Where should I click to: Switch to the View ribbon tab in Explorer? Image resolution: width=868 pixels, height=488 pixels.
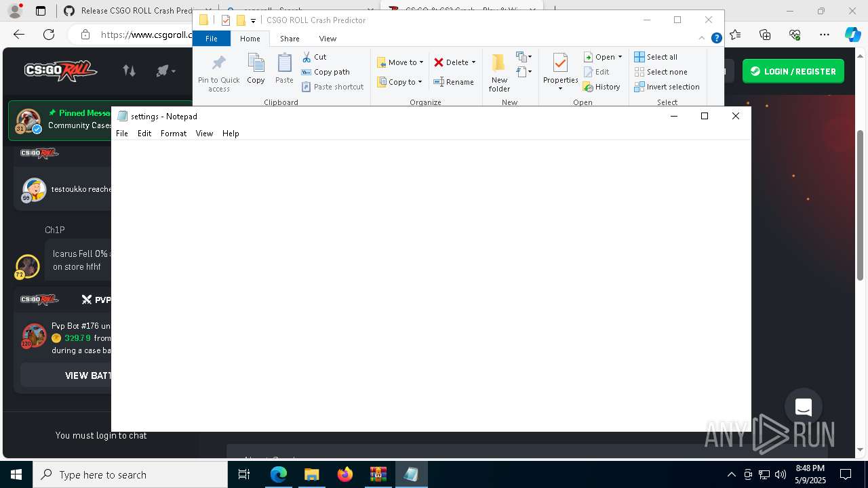[x=328, y=39]
